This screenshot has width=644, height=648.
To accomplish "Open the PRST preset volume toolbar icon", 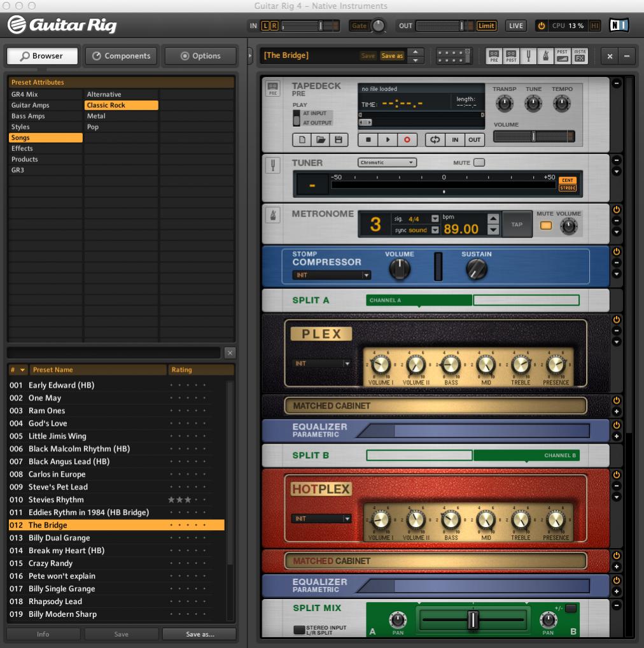I will (x=562, y=56).
